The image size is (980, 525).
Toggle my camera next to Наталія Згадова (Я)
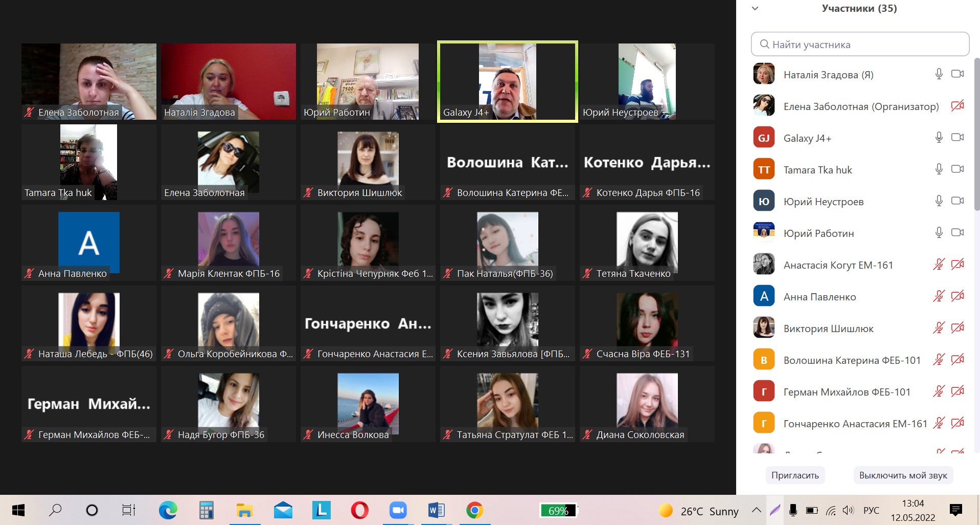[x=957, y=74]
